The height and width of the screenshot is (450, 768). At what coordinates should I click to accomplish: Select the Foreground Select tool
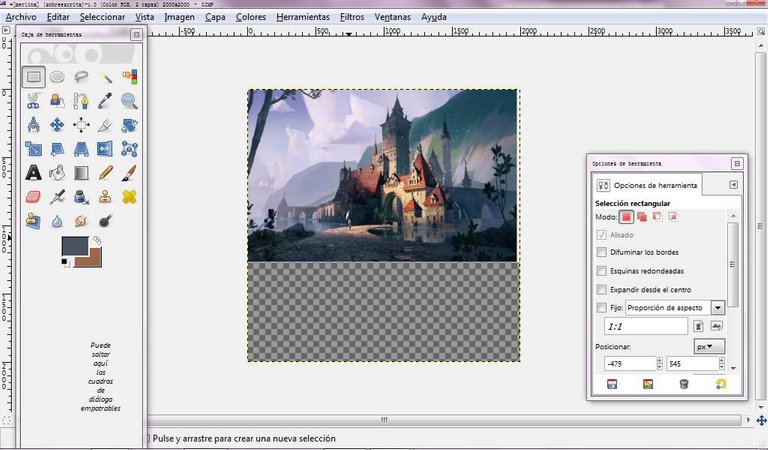click(57, 101)
